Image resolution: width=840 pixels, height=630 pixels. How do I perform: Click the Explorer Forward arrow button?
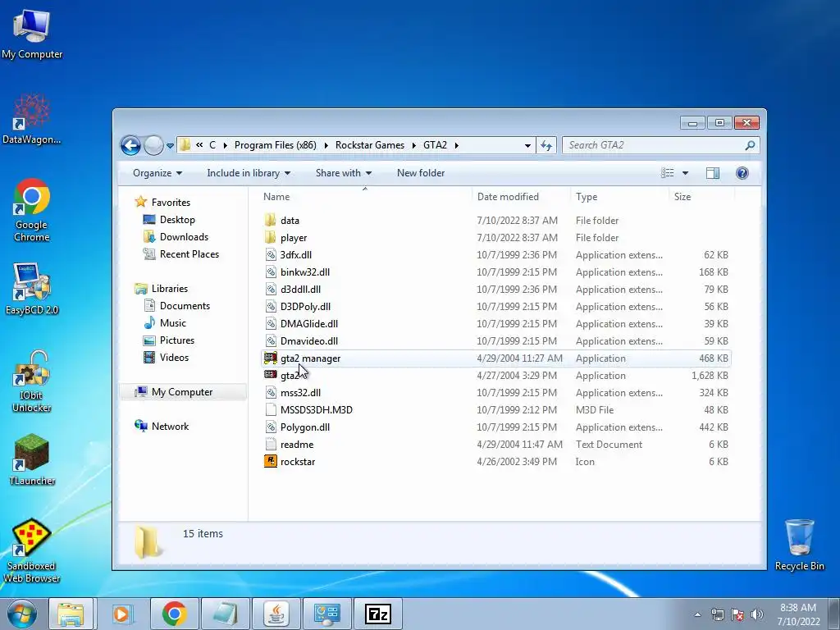click(153, 145)
